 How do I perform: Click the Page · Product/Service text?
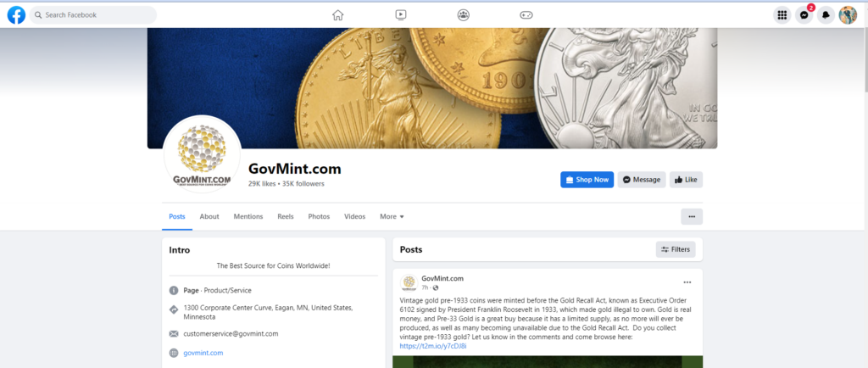pyautogui.click(x=217, y=290)
